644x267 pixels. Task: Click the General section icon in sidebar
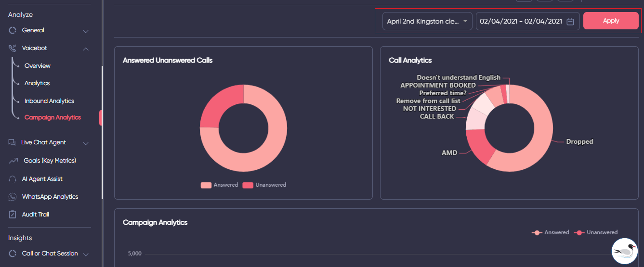coord(13,30)
